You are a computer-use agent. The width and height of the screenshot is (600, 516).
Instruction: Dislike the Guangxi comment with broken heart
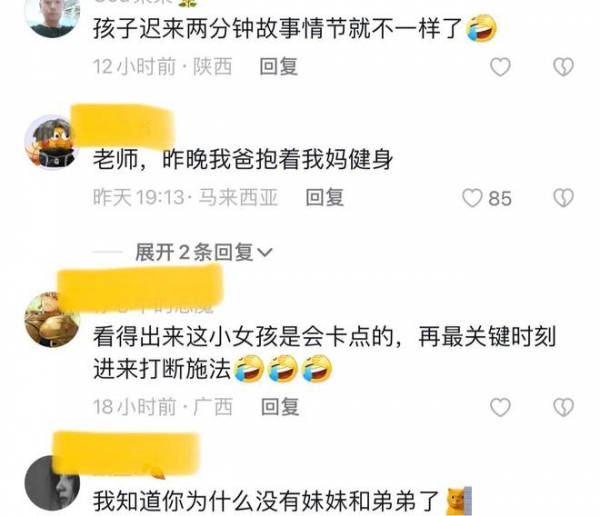click(564, 407)
